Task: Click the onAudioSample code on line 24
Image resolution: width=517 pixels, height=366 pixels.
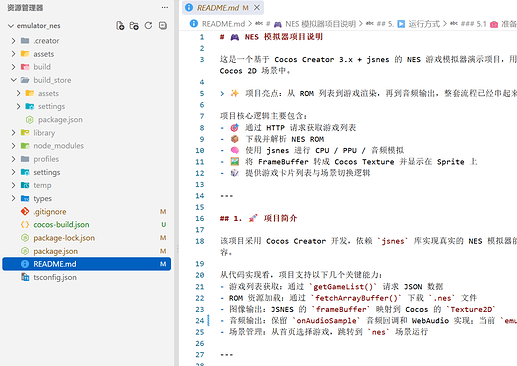Action: [x=326, y=321]
